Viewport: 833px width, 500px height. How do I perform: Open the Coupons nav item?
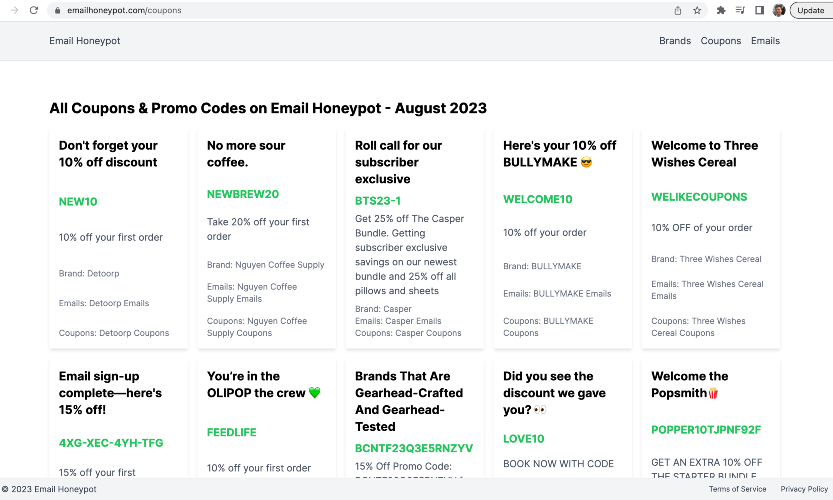tap(721, 41)
